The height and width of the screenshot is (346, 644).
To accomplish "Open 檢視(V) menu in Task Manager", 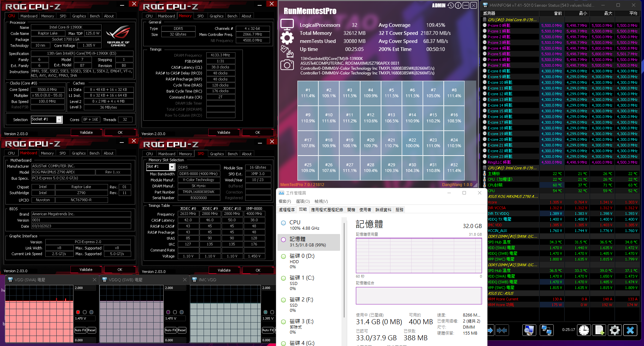I will 321,201.
